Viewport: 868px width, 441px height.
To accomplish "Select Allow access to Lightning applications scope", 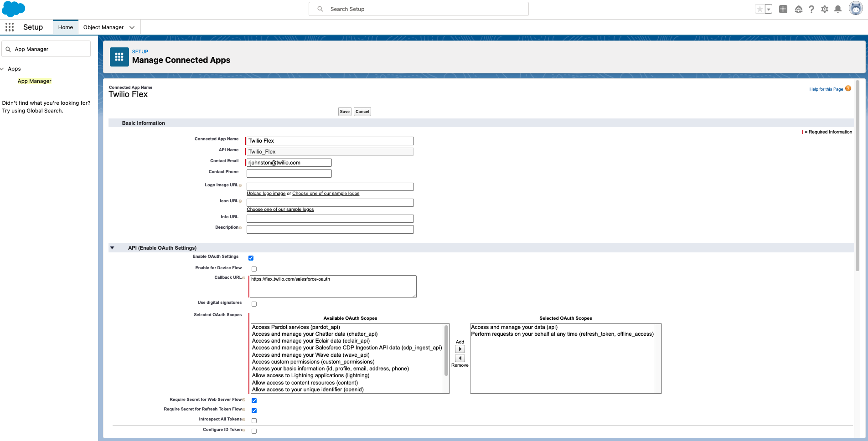I will pos(311,375).
